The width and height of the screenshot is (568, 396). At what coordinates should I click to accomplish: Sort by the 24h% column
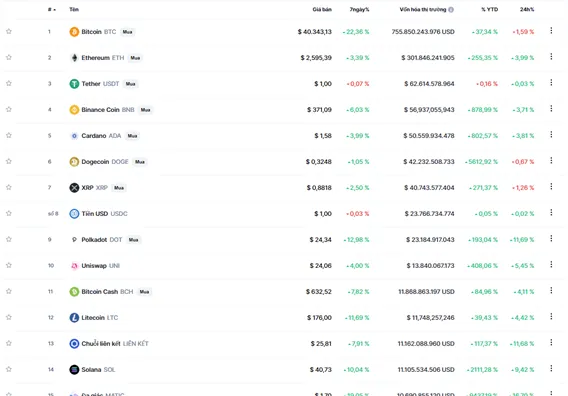coord(527,9)
